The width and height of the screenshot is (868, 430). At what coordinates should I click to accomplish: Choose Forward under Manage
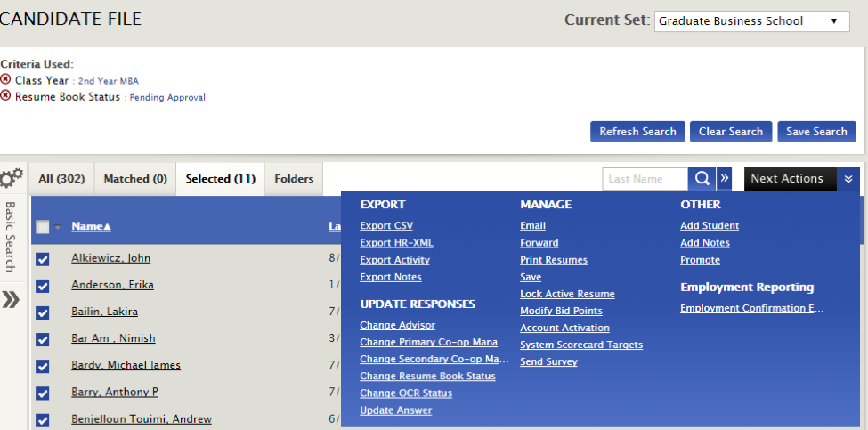tap(539, 243)
